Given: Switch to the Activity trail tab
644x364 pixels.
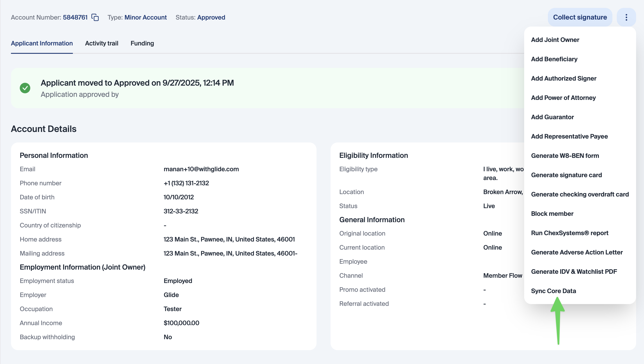Looking at the screenshot, I should click(101, 43).
